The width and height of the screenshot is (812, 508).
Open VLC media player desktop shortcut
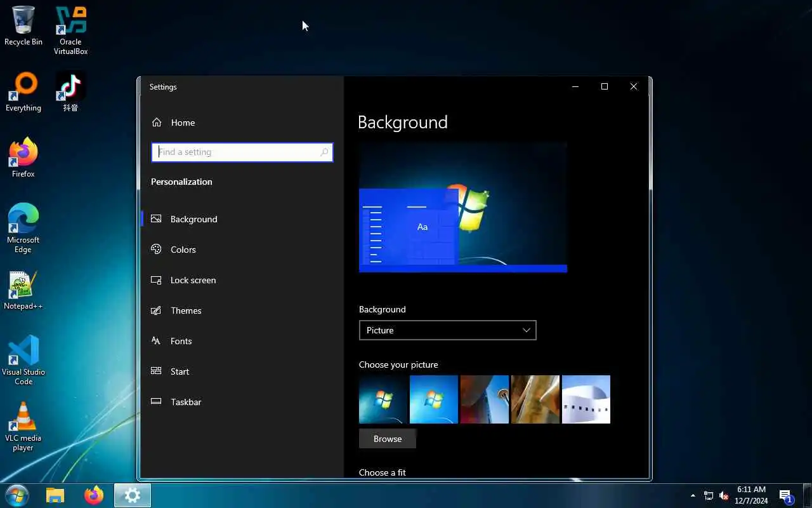click(x=23, y=427)
